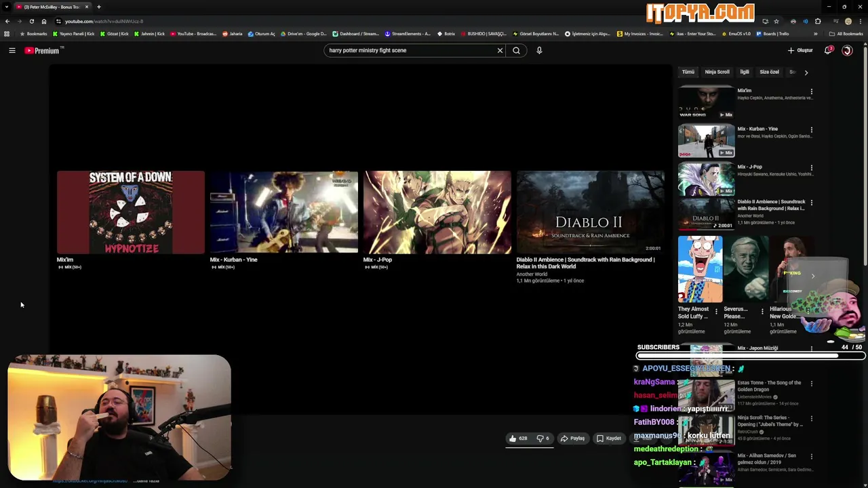
Task: Go back with the browser back arrow
Action: click(7, 21)
